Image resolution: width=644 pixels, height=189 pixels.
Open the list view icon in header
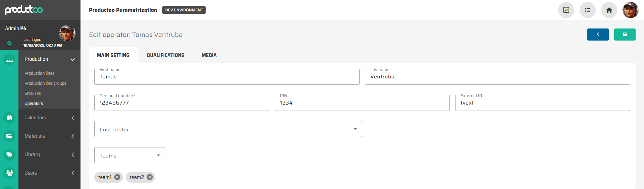[x=588, y=10]
